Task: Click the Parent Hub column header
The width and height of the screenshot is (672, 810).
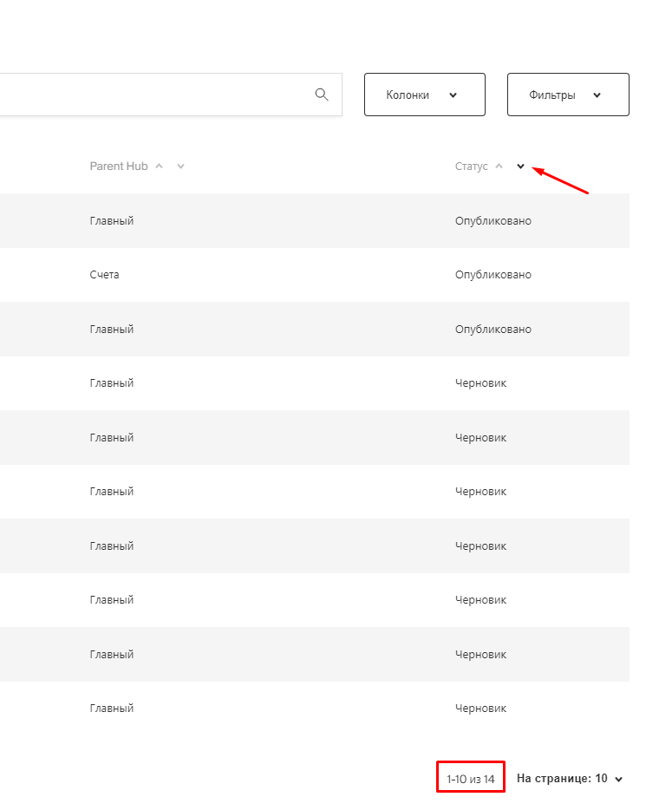Action: (x=119, y=165)
